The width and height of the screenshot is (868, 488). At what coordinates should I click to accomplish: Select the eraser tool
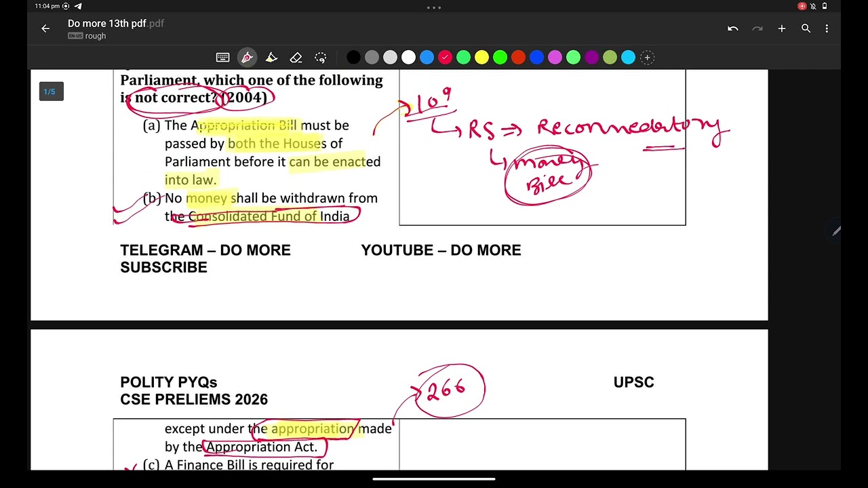tap(296, 58)
